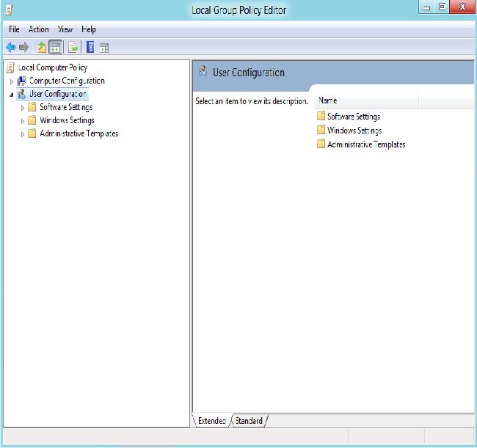The image size is (477, 448).
Task: Toggle the Show/Hide Action Pane icon
Action: [x=104, y=48]
